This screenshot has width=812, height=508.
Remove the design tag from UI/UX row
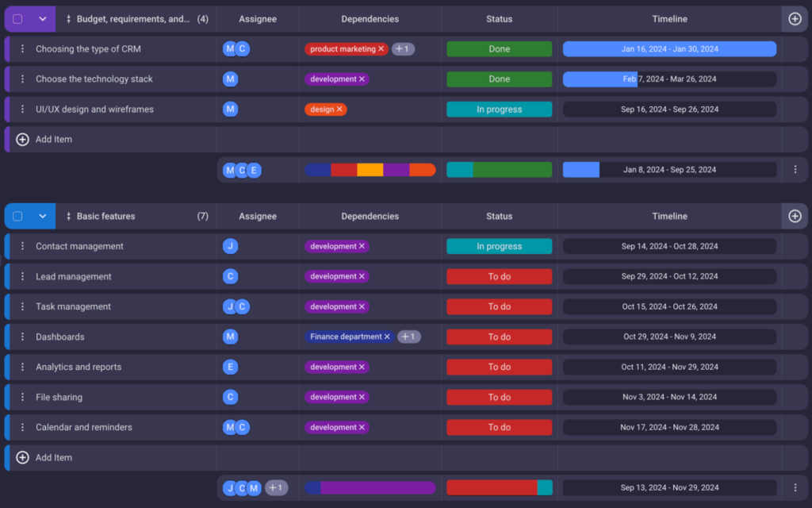click(x=339, y=110)
